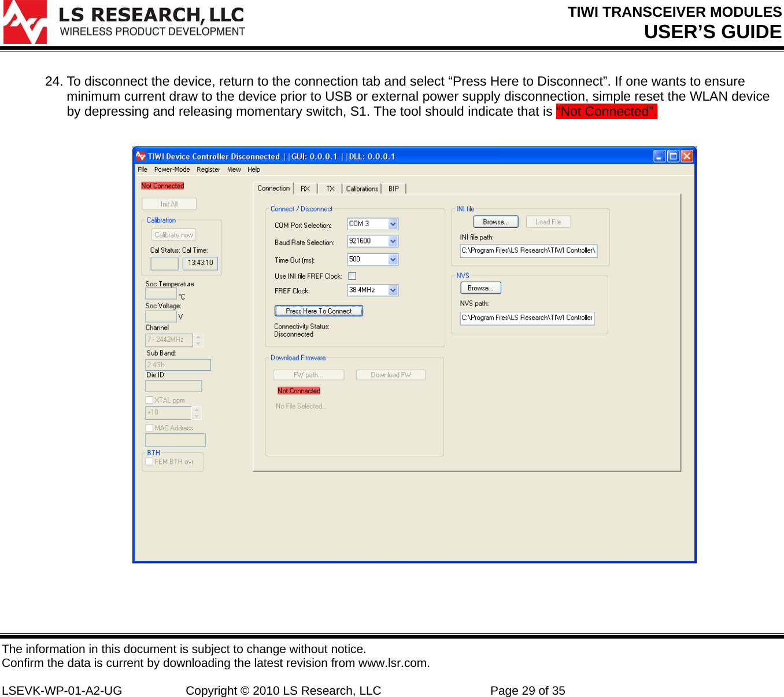Click the Calibrate now button
The width and height of the screenshot is (784, 697).
(x=174, y=235)
